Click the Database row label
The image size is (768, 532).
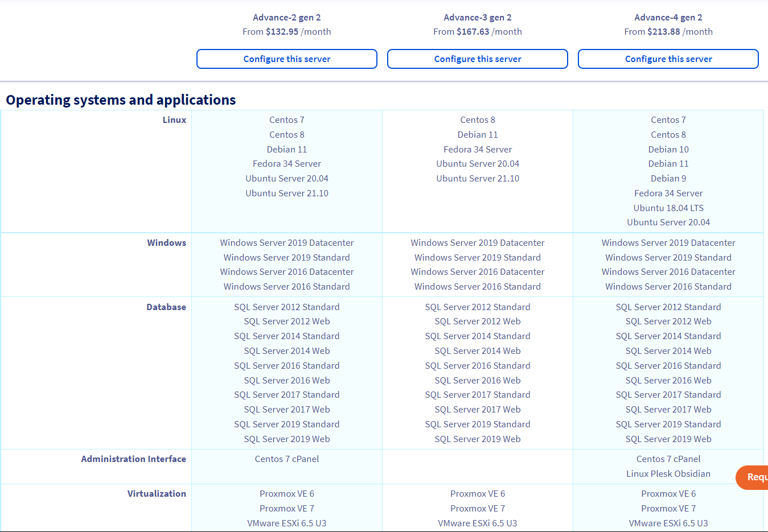click(166, 307)
